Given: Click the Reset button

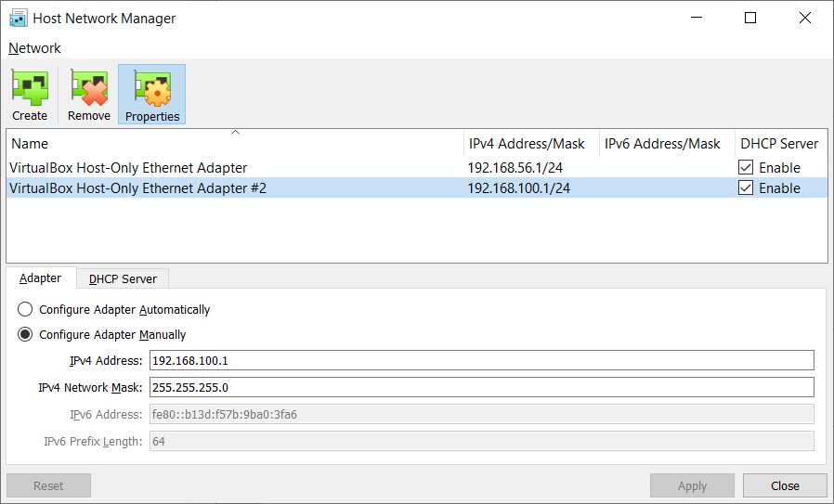Looking at the screenshot, I should click(x=48, y=485).
